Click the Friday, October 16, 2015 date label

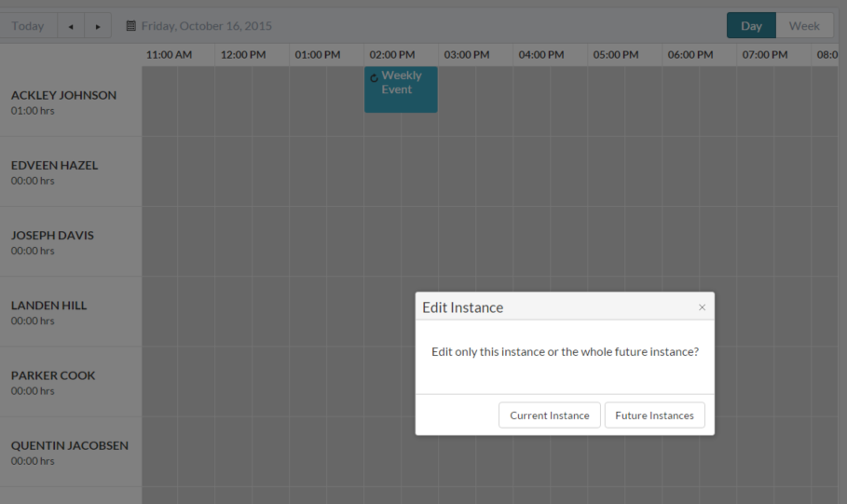(206, 26)
